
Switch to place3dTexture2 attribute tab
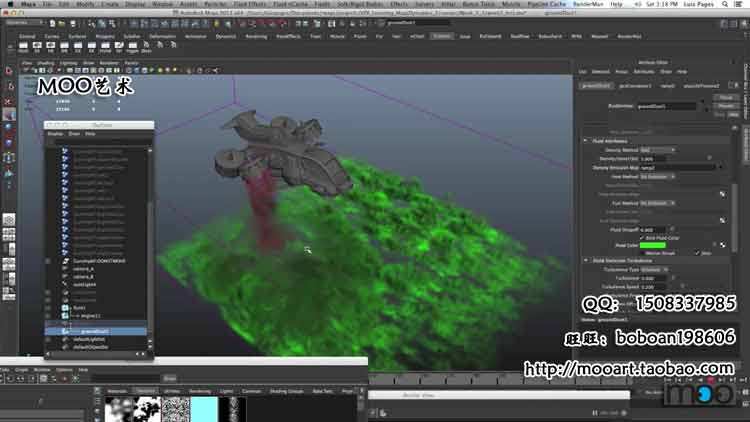tap(701, 86)
